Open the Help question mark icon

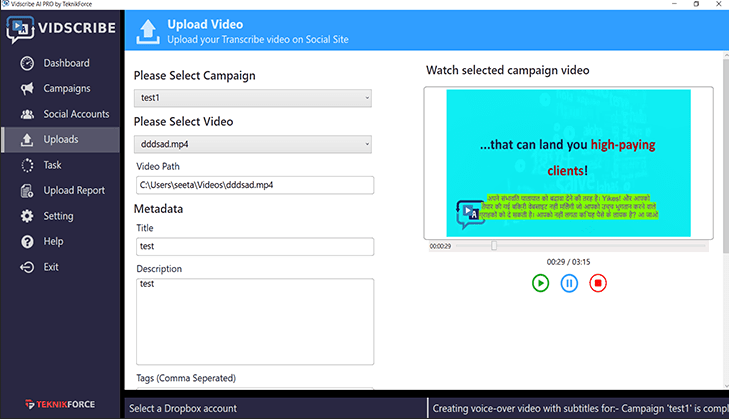[27, 241]
